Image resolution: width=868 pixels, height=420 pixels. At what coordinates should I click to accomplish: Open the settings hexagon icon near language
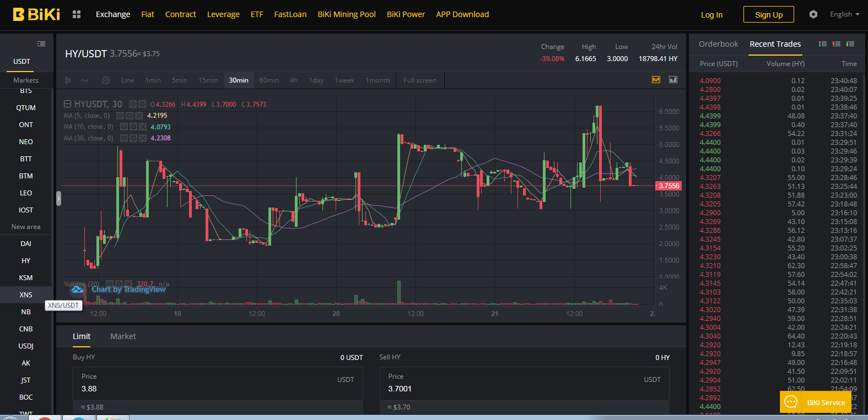[x=813, y=14]
